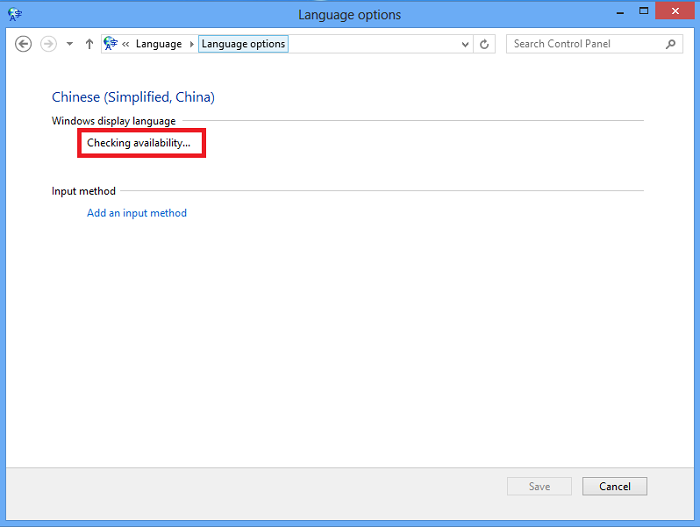
Task: Open the address bar history dropdown
Action: [x=465, y=44]
